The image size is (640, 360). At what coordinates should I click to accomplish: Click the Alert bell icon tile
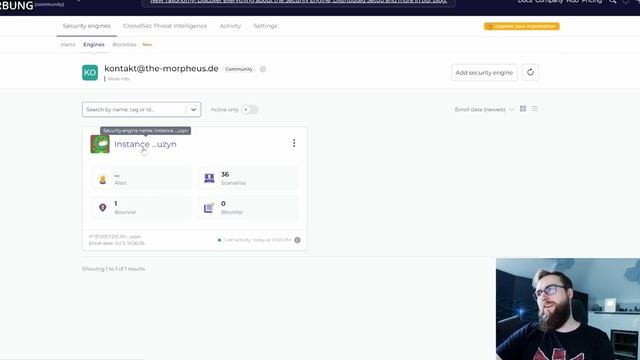point(103,179)
